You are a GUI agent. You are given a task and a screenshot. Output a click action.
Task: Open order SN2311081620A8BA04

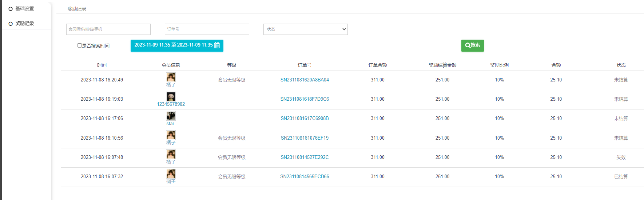point(305,80)
